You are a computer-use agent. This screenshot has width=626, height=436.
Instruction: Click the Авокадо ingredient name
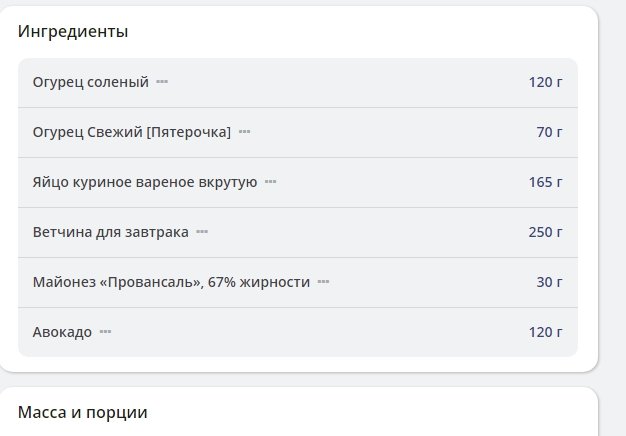62,332
